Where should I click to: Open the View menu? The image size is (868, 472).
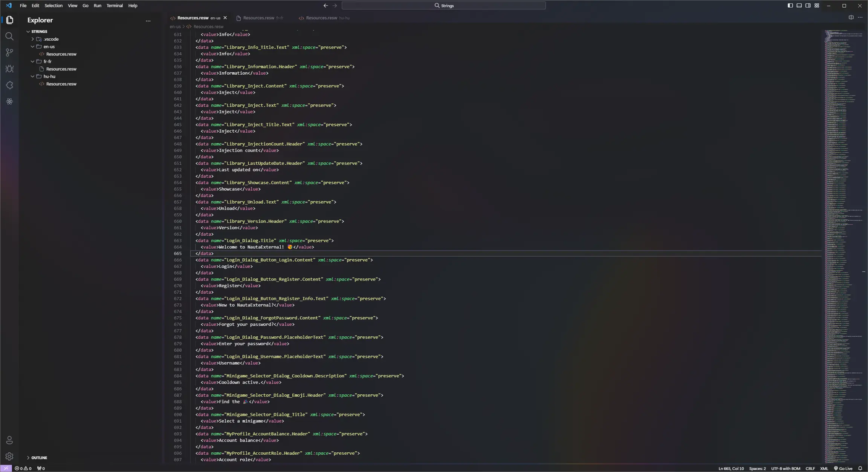pos(72,6)
